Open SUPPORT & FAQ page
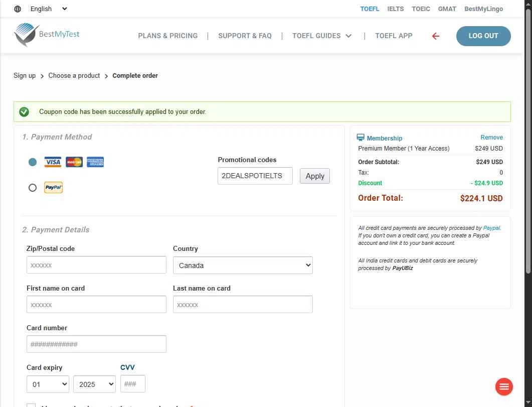Image resolution: width=532 pixels, height=407 pixels. [245, 36]
